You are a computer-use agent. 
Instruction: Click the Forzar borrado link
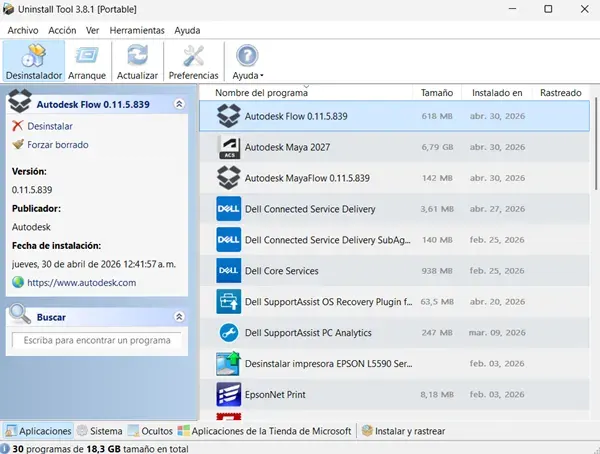[58, 144]
